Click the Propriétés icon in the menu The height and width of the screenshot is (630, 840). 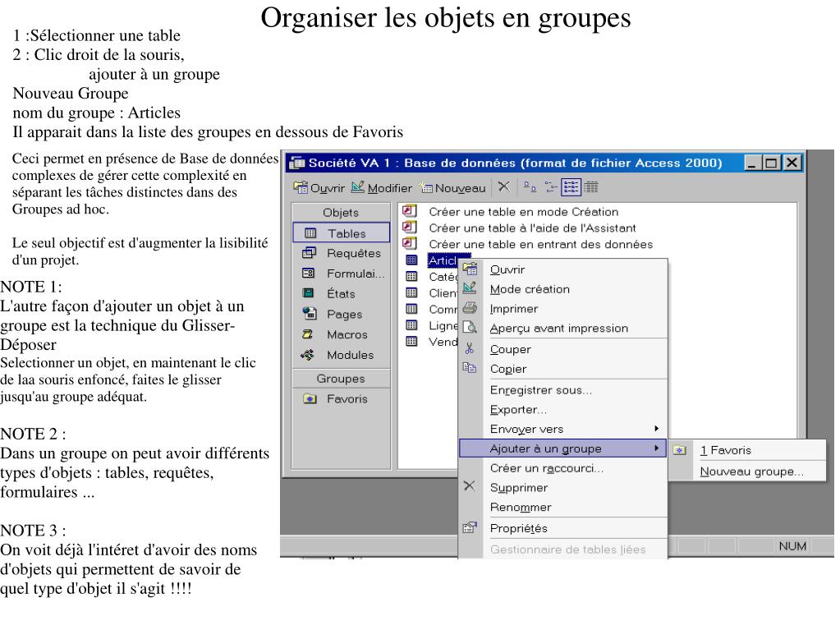coord(470,527)
